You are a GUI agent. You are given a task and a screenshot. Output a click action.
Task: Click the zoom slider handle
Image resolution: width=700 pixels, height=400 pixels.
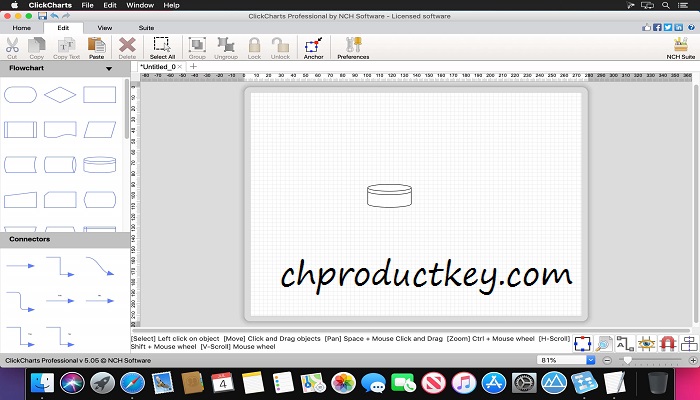(628, 360)
